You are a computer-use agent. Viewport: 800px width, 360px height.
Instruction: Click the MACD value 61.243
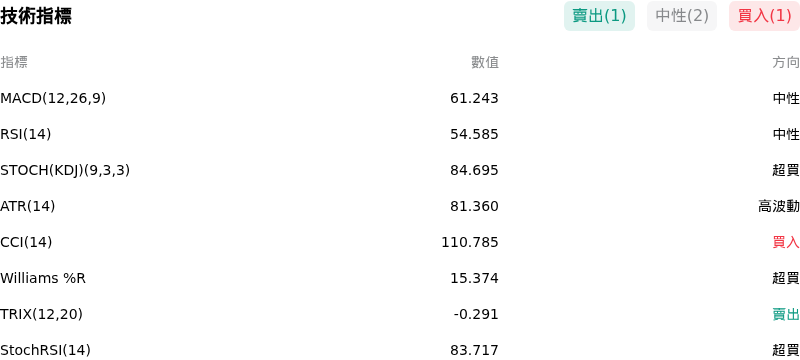(474, 98)
